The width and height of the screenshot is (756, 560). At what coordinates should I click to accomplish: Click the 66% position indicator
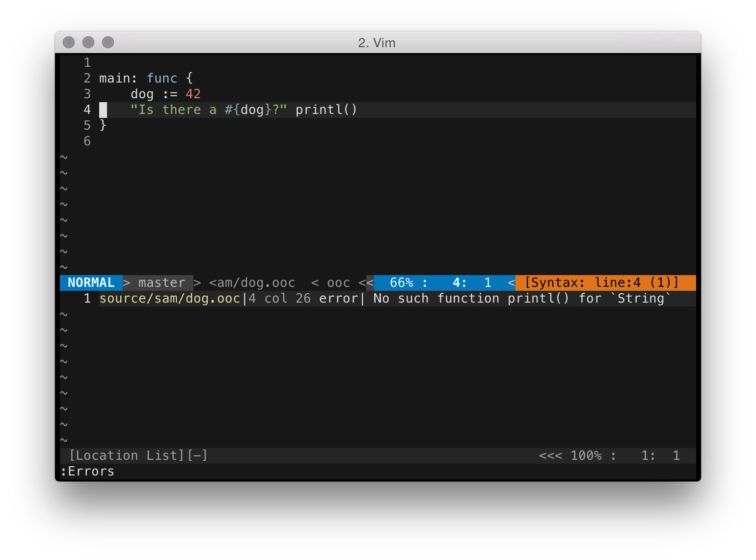(401, 282)
